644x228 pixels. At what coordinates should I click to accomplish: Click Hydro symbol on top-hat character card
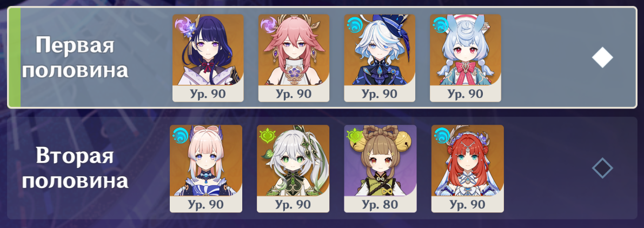click(354, 25)
